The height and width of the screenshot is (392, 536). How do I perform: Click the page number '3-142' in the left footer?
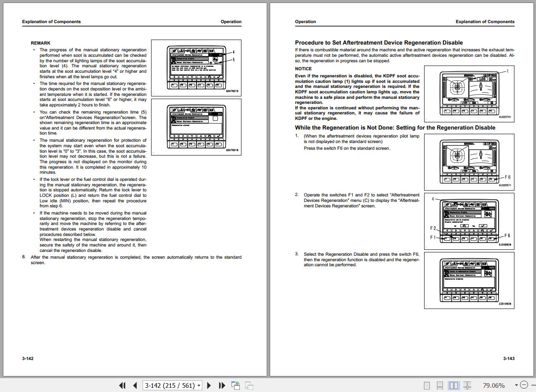[x=28, y=358]
